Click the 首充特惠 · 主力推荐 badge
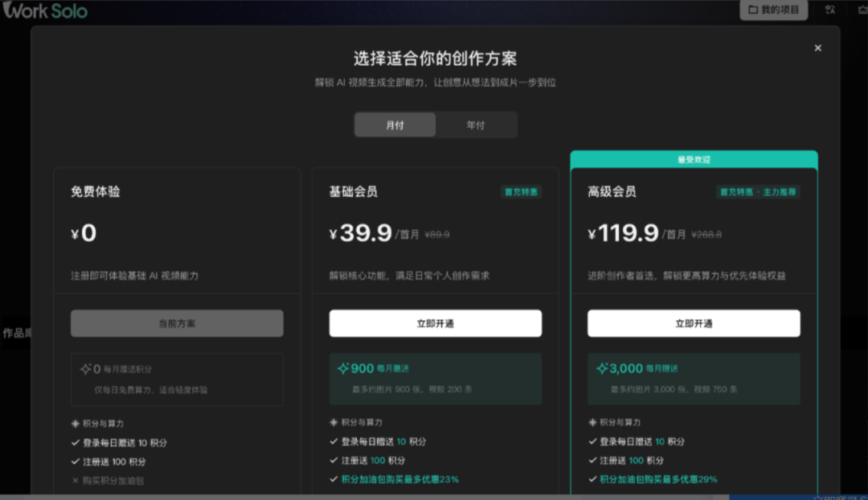The image size is (868, 500). (758, 192)
